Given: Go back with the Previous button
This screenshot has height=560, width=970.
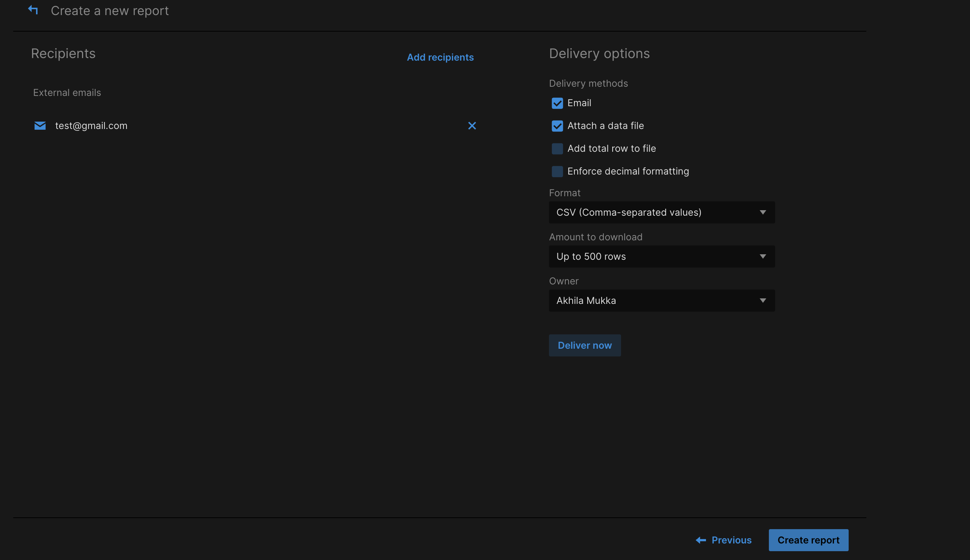Looking at the screenshot, I should tap(724, 540).
